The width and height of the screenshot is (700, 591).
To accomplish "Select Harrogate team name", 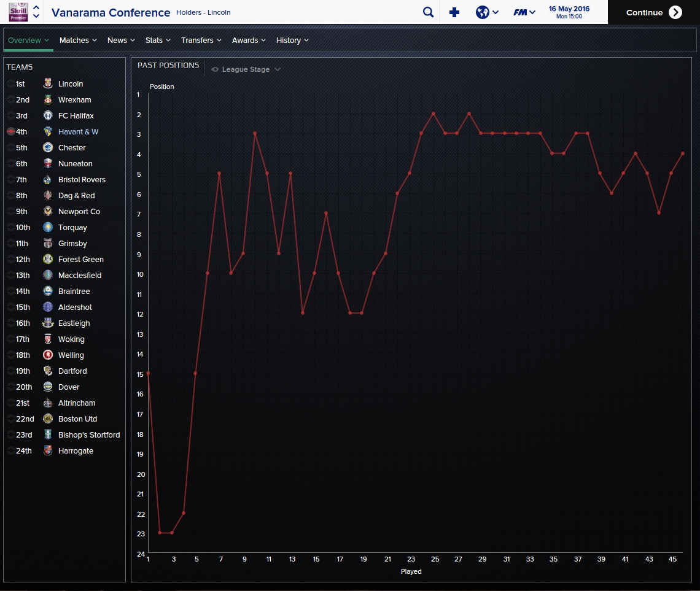I will coord(76,451).
